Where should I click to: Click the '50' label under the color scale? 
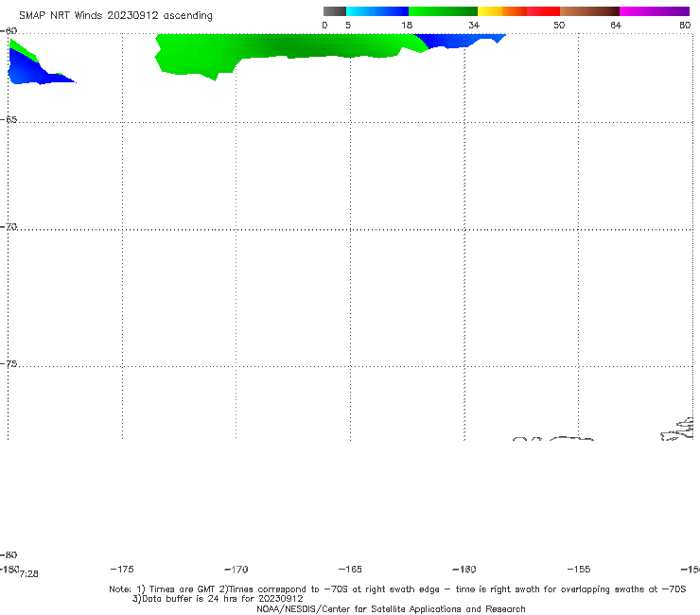(x=559, y=26)
